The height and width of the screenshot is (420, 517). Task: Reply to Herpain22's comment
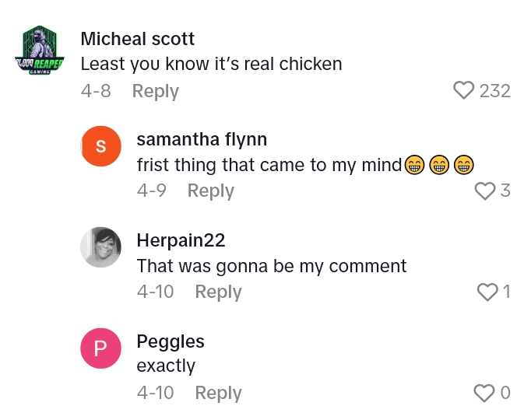click(218, 292)
